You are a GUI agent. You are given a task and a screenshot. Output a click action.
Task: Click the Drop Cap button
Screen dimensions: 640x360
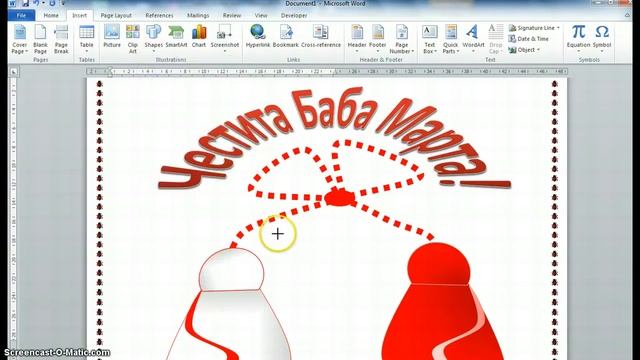tap(496, 40)
